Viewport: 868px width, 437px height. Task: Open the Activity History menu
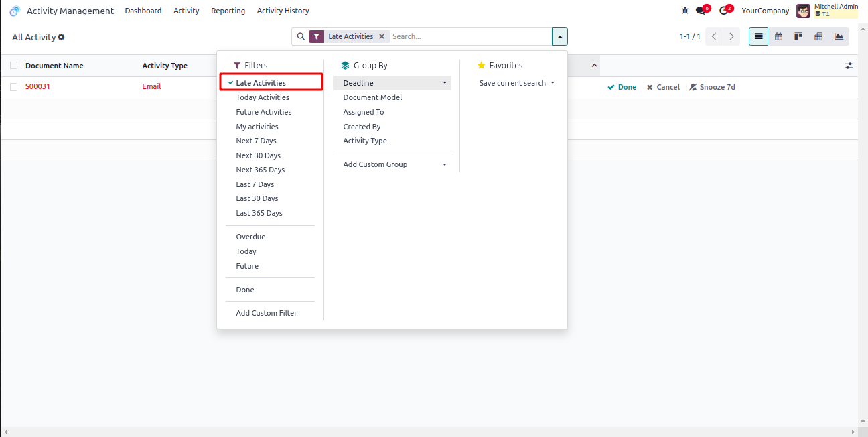click(283, 11)
